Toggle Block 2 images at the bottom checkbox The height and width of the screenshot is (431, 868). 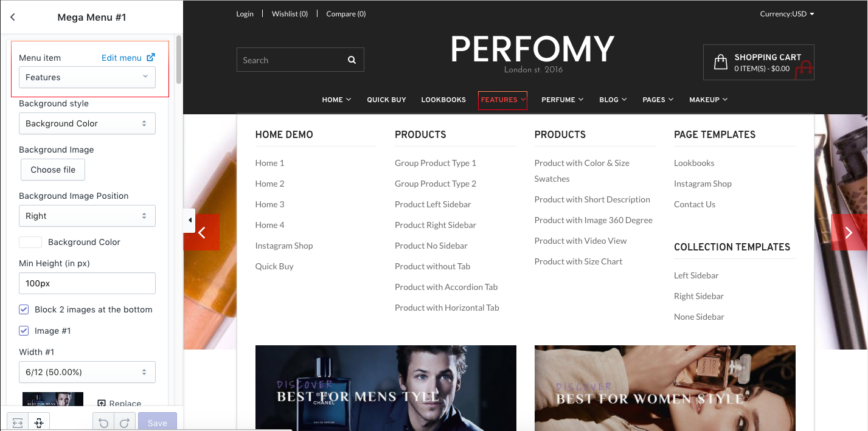click(x=24, y=309)
